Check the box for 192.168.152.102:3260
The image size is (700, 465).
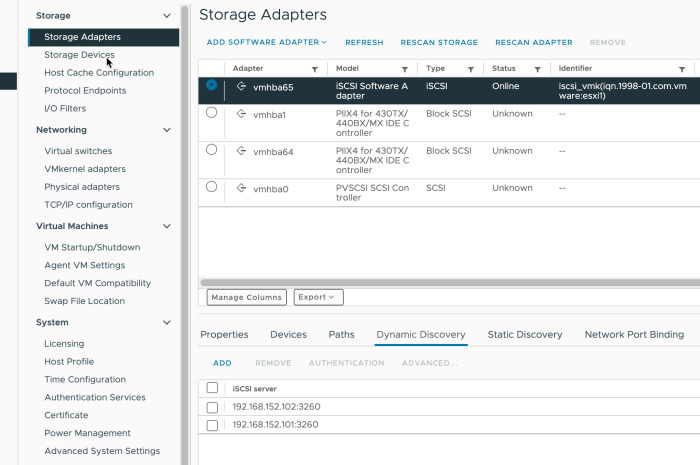[x=211, y=407]
